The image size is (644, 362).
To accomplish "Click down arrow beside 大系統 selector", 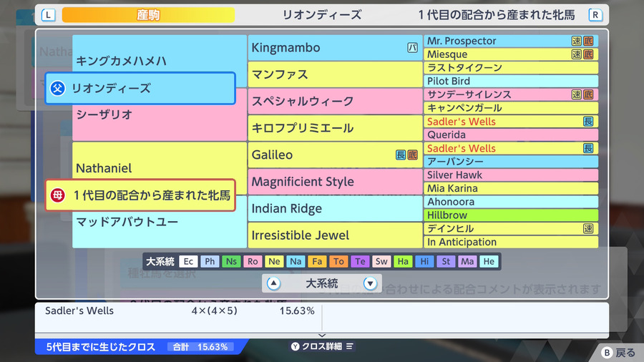I will 370,283.
